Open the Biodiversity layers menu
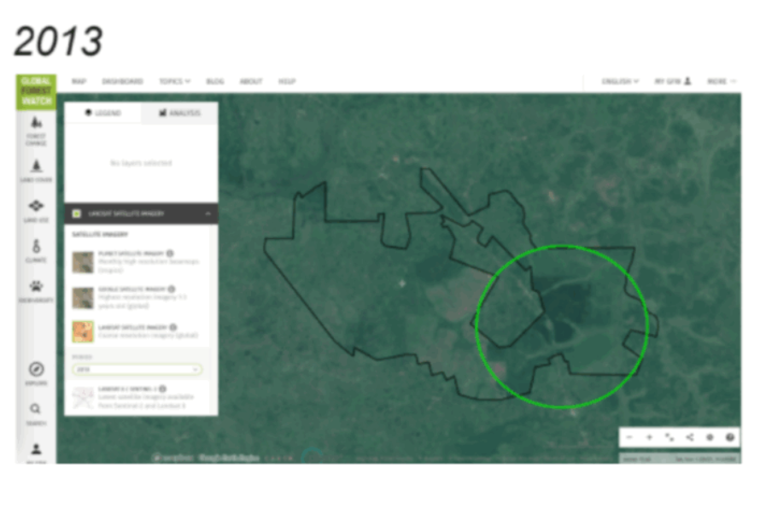The width and height of the screenshot is (766, 532). (36, 291)
